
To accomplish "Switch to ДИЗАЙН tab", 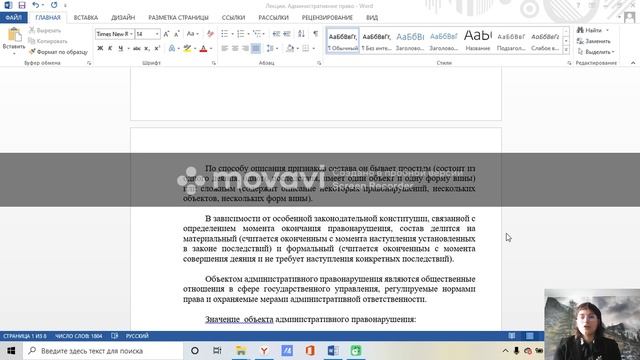I will (123, 18).
